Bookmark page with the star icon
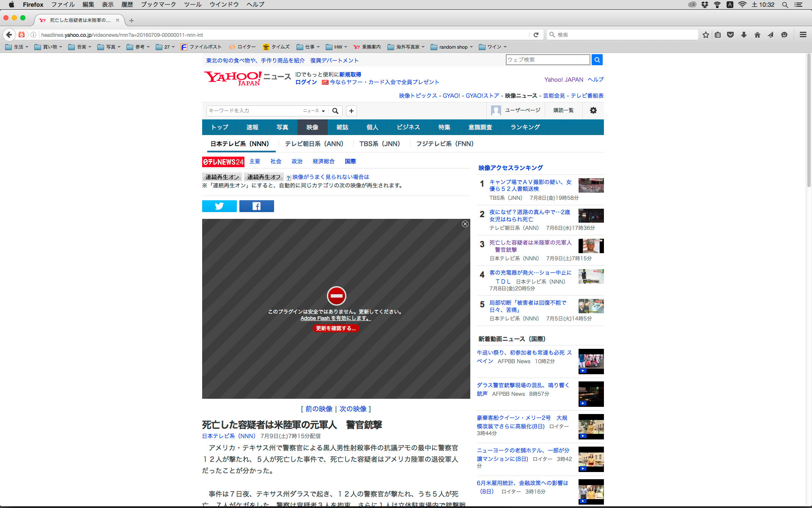The width and height of the screenshot is (812, 508). [x=705, y=35]
